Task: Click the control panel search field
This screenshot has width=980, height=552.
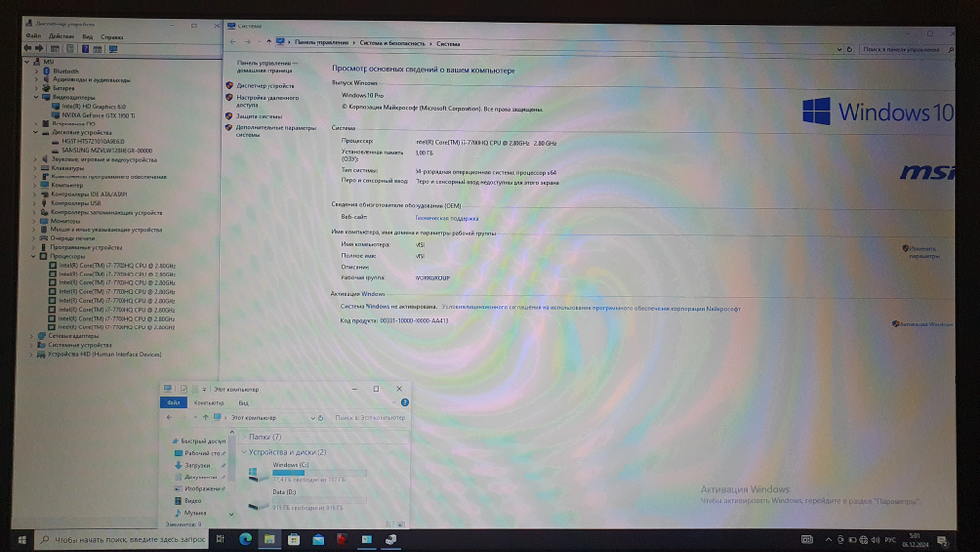Action: pos(906,49)
